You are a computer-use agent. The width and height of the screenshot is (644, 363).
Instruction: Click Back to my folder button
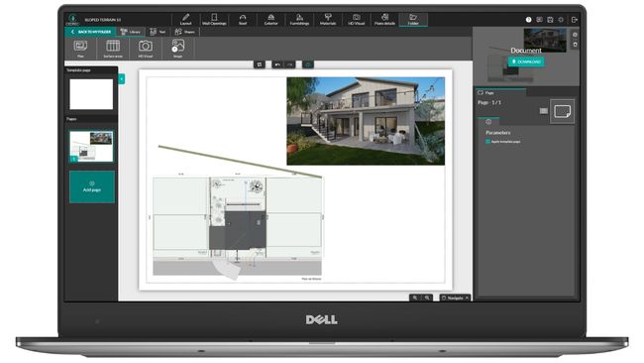coord(90,32)
